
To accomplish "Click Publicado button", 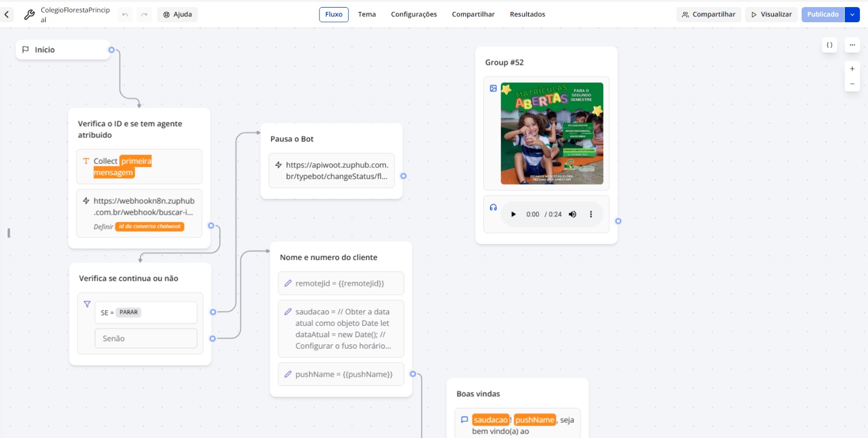I will (x=823, y=15).
